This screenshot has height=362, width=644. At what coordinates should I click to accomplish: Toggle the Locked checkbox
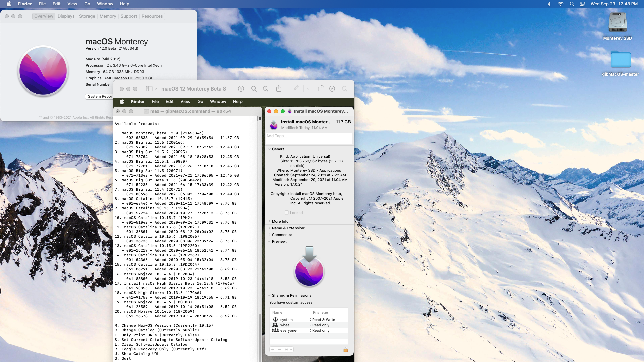(287, 213)
